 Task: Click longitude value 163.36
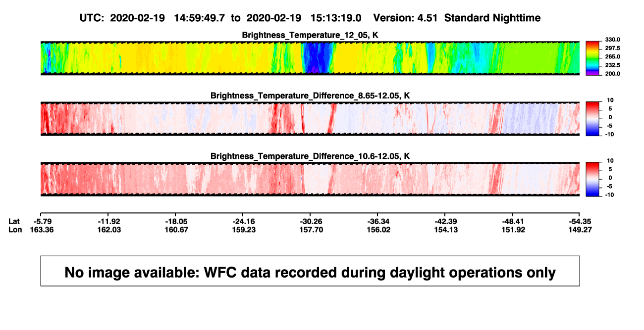pos(41,229)
